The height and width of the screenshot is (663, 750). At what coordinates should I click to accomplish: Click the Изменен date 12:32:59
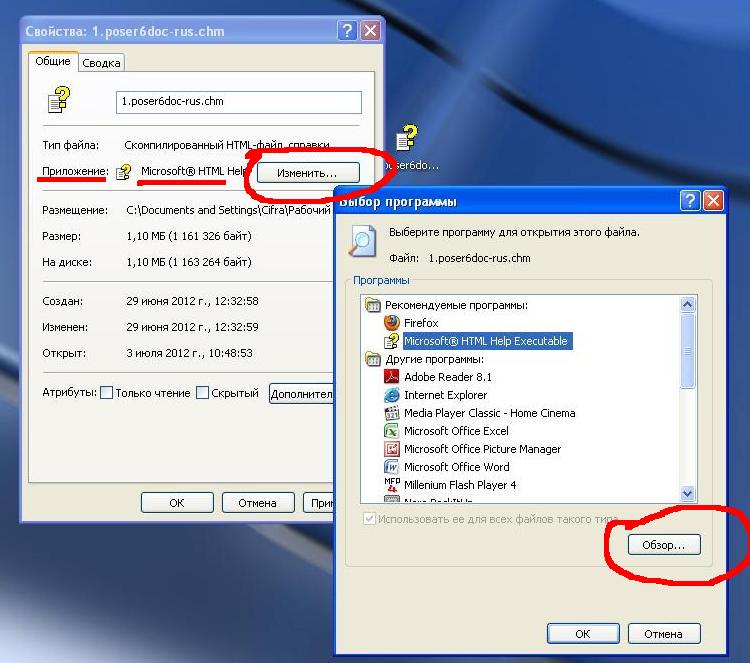[x=192, y=327]
